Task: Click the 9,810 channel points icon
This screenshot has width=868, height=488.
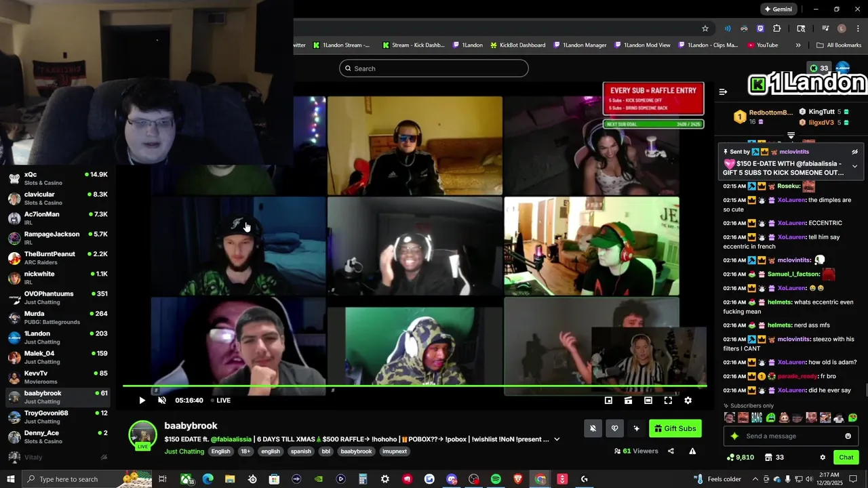Action: [x=730, y=457]
